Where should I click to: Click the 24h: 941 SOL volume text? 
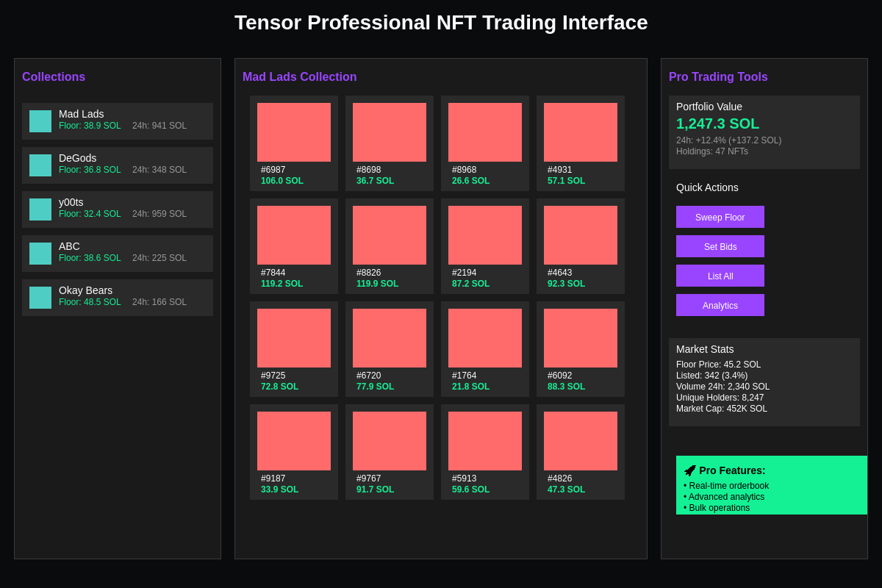click(x=159, y=126)
